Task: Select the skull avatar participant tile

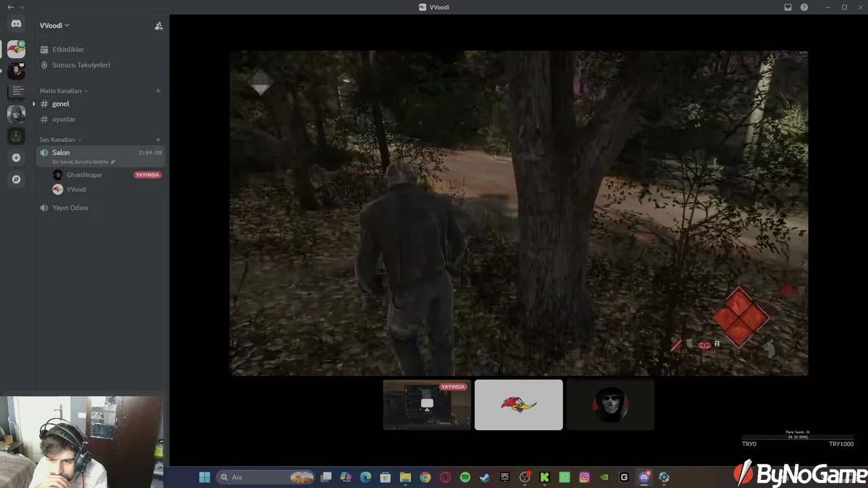Action: click(610, 405)
